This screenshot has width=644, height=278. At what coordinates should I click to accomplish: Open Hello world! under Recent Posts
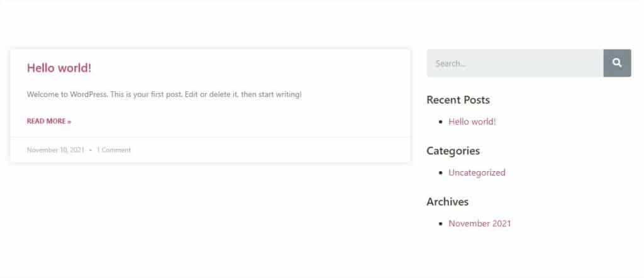472,121
